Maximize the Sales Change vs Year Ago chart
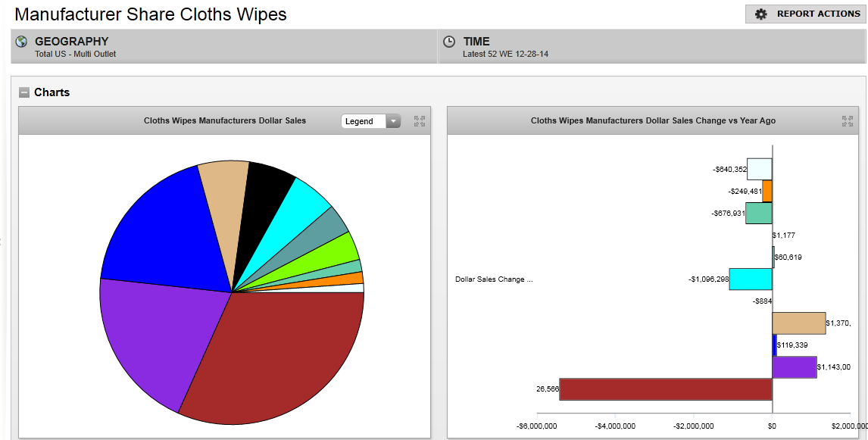 point(848,121)
